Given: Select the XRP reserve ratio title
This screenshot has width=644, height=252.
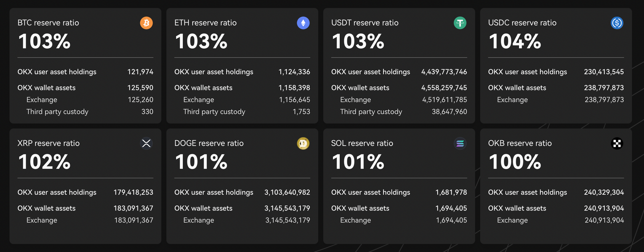Looking at the screenshot, I should click(49, 143).
